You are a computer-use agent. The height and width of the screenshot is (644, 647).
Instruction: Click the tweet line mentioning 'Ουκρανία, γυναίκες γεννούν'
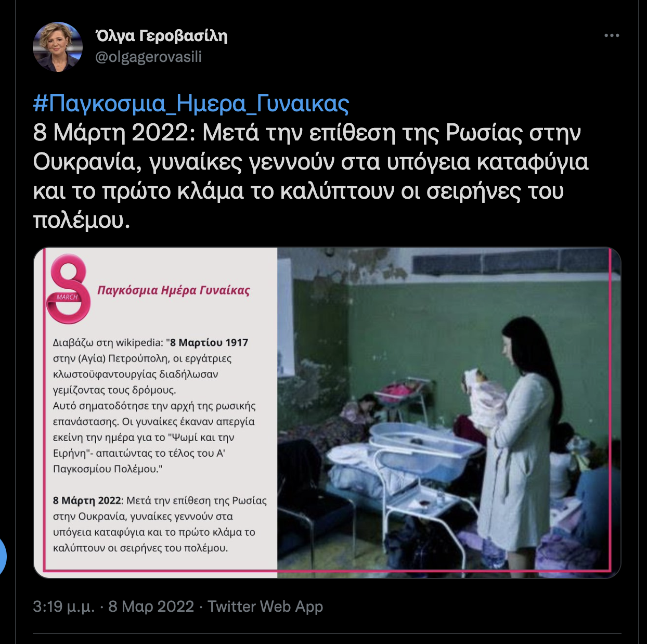[310, 162]
